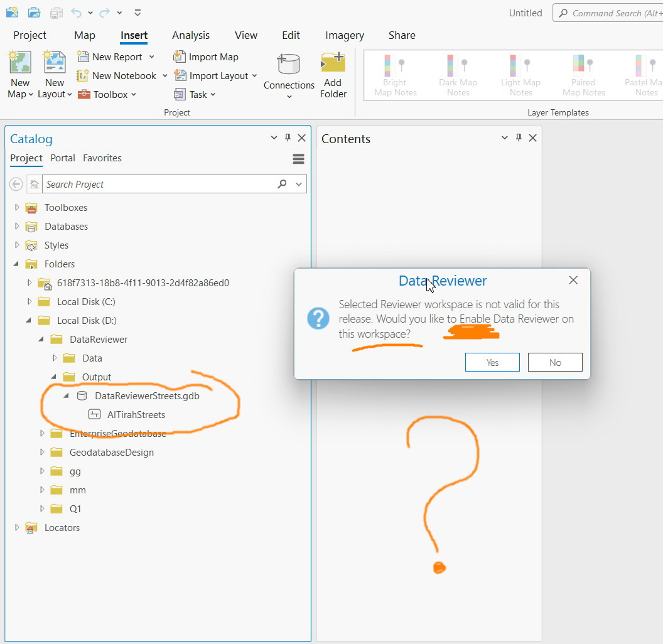Click No to dismiss Data Reviewer prompt
This screenshot has height=644, width=663.
coord(555,362)
